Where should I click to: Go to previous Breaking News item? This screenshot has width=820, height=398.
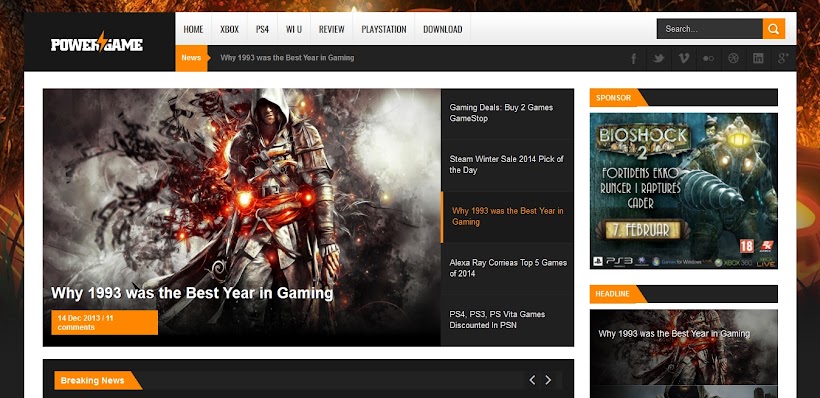532,380
